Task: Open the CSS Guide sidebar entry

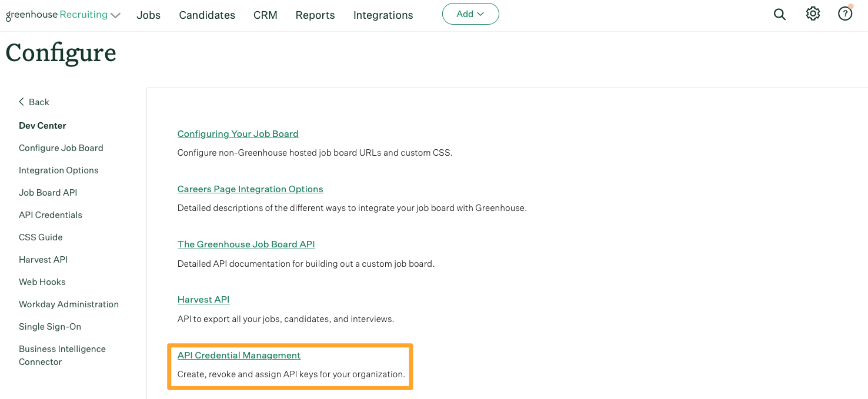Action: pyautogui.click(x=41, y=237)
